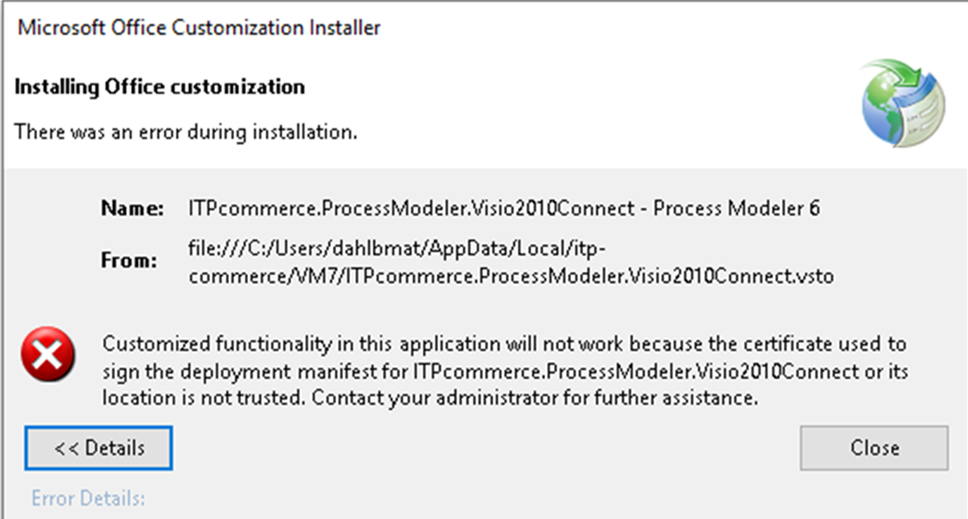Select the Installing Office customization heading
The height and width of the screenshot is (519, 968).
tap(159, 87)
